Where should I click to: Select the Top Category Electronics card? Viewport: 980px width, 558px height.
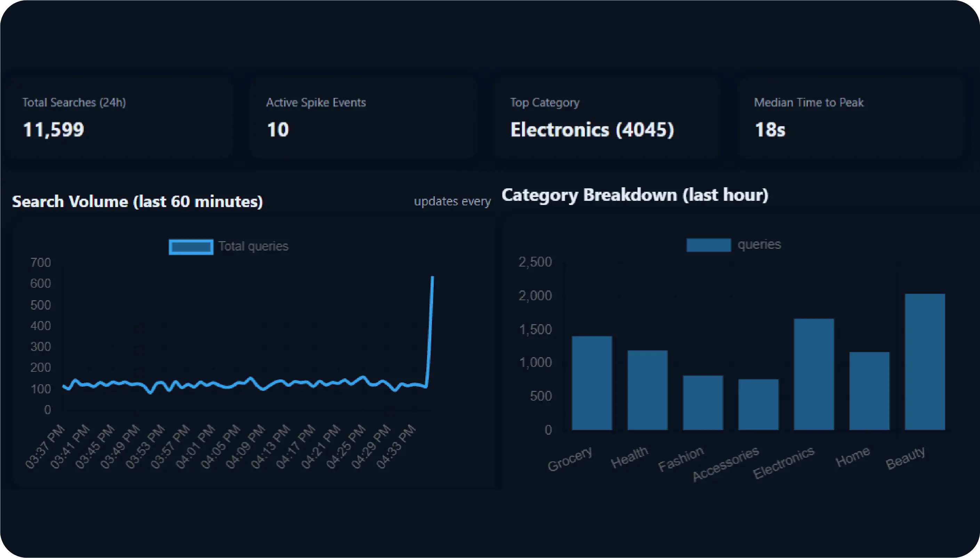click(x=607, y=117)
